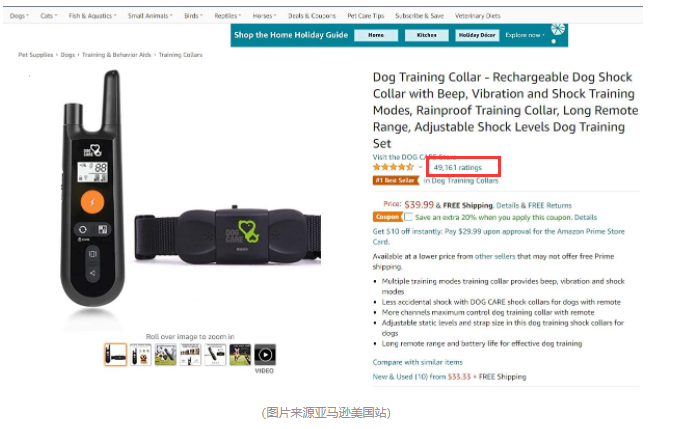Click the #1 Best Seller badge
The image size is (678, 429).
396,180
